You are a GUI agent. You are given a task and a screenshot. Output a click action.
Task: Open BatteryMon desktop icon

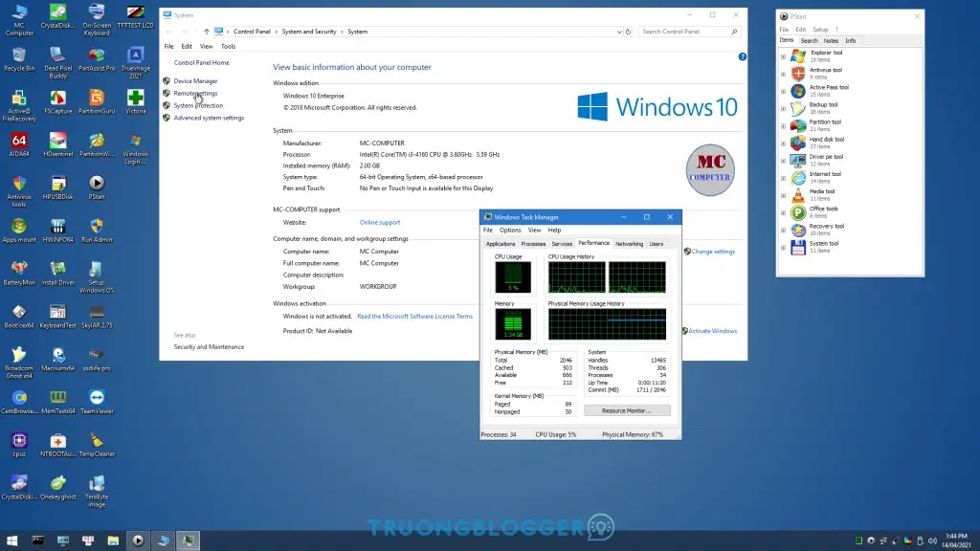tap(19, 274)
